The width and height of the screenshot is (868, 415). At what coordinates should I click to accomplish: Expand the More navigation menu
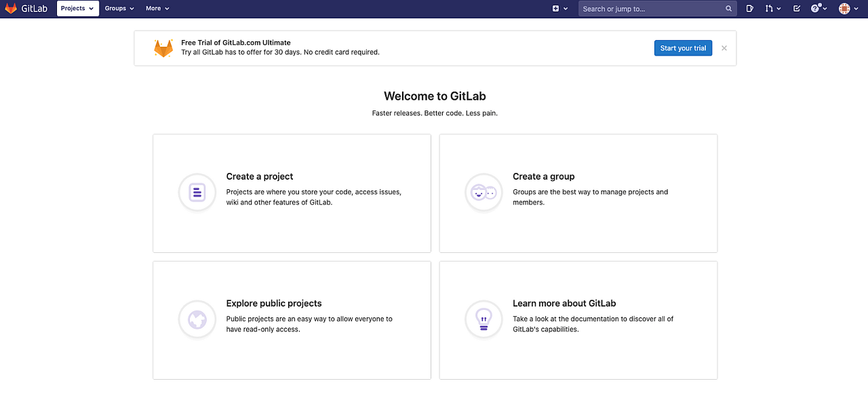pyautogui.click(x=157, y=8)
